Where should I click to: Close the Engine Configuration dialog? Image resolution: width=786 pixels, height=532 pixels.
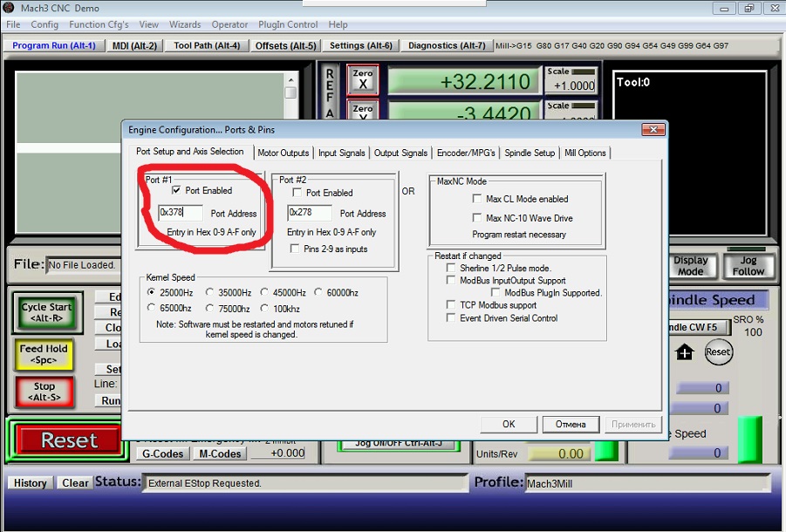(x=653, y=130)
